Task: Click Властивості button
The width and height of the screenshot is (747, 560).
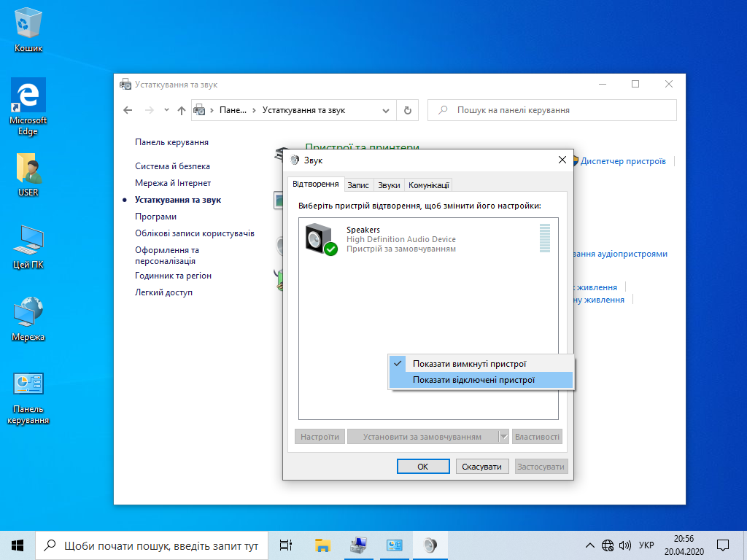Action: pyautogui.click(x=538, y=437)
